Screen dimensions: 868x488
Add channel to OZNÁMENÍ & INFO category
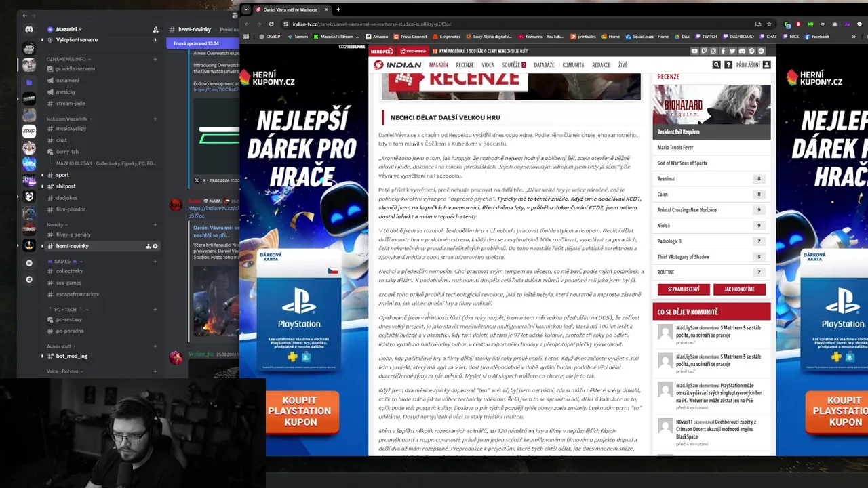click(x=155, y=59)
